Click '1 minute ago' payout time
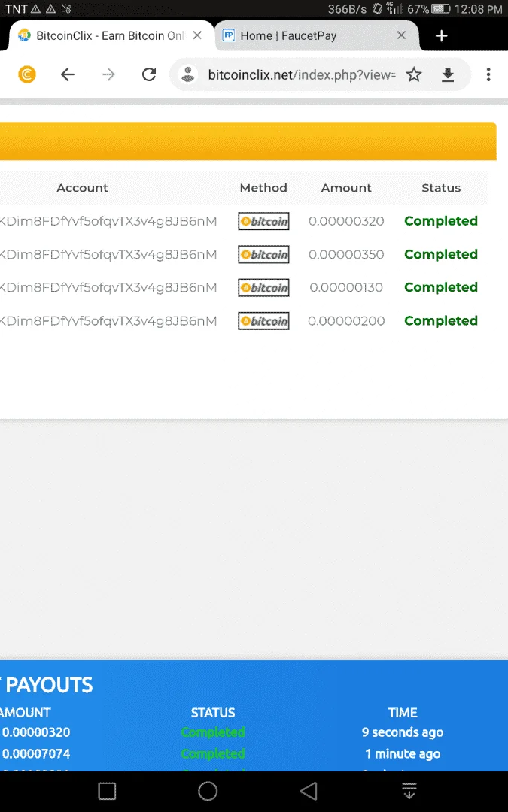Viewport: 508px width, 812px height. tap(403, 753)
